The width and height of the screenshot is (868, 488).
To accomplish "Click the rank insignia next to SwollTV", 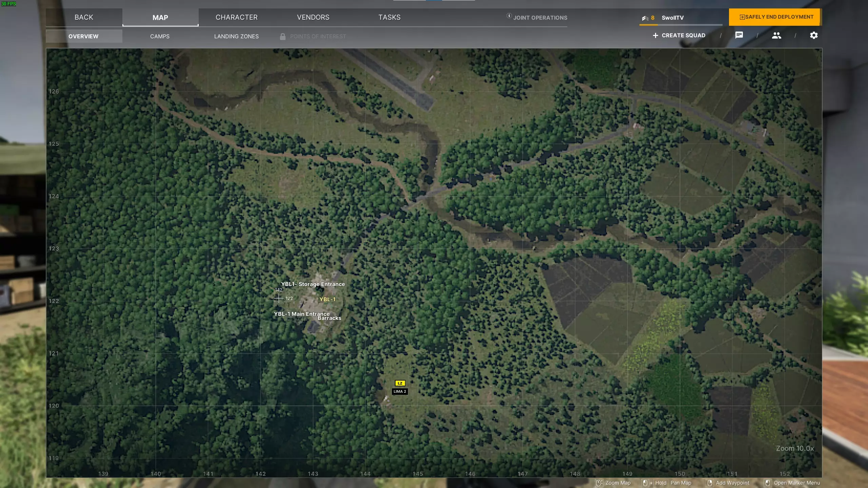I will (x=645, y=18).
